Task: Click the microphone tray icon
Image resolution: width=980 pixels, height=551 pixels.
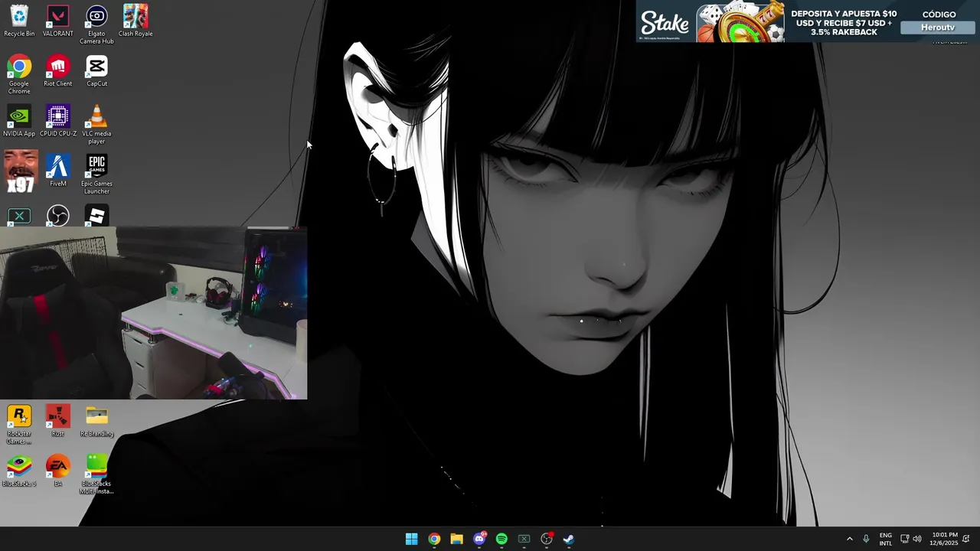Action: [x=866, y=539]
